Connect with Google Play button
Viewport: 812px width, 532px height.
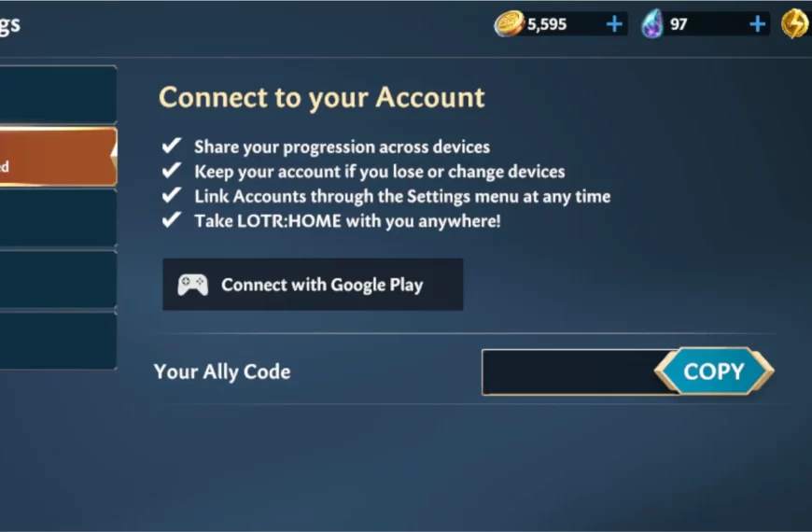[x=313, y=285]
